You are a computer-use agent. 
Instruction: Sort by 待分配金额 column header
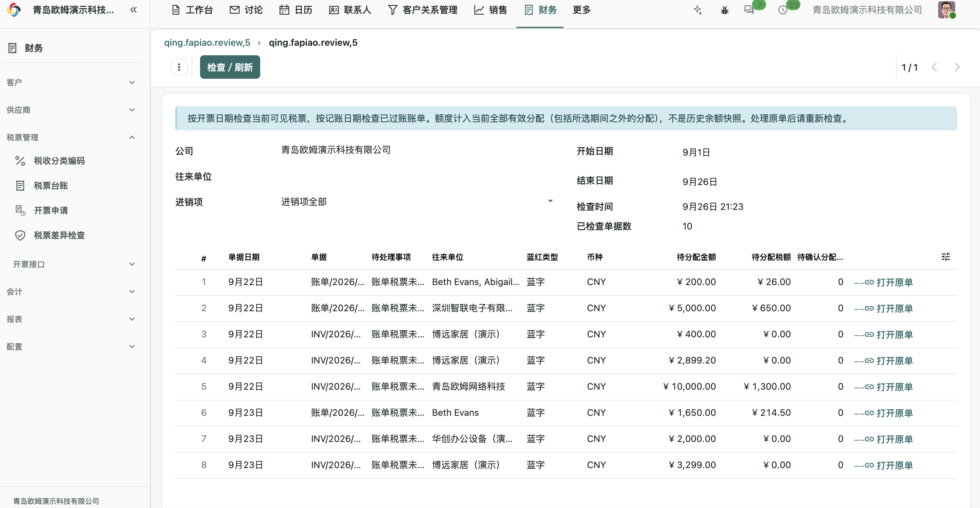coord(696,257)
